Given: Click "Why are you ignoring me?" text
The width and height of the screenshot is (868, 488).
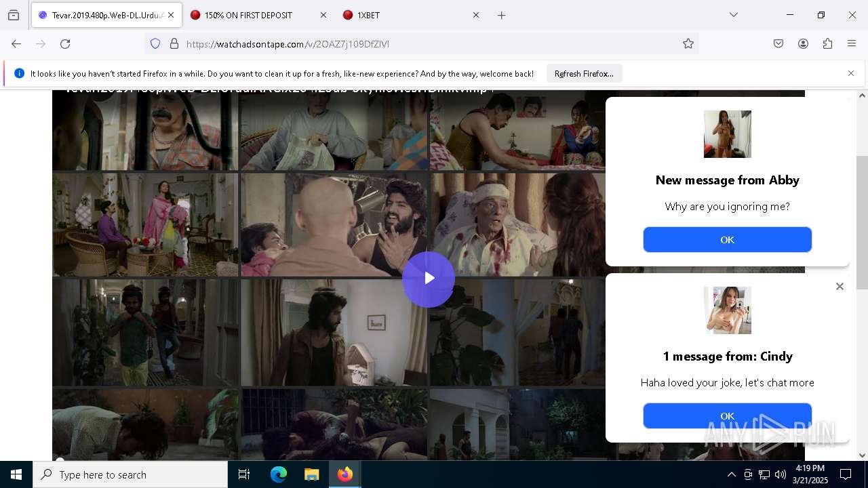Looking at the screenshot, I should (727, 207).
